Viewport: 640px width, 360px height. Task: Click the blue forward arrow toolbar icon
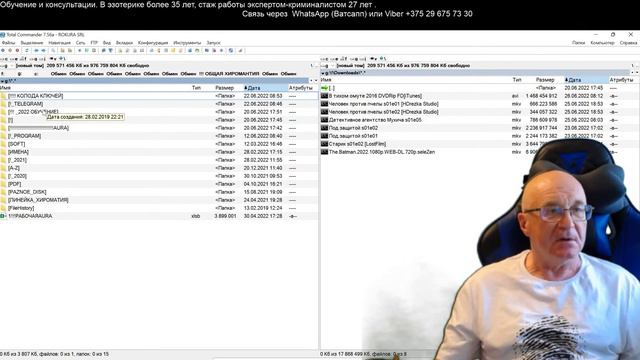[x=43, y=51]
